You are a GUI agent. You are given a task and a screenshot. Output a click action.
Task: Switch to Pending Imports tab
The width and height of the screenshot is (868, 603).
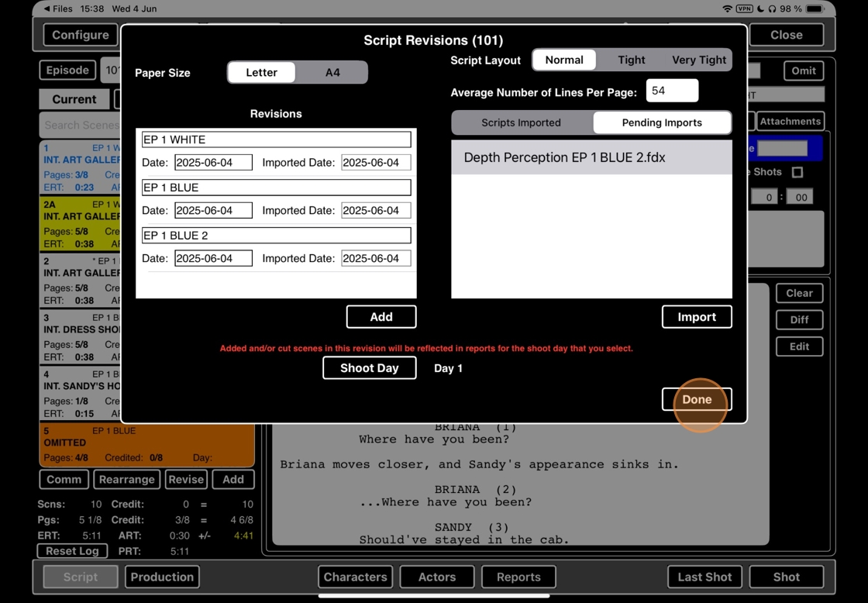662,123
